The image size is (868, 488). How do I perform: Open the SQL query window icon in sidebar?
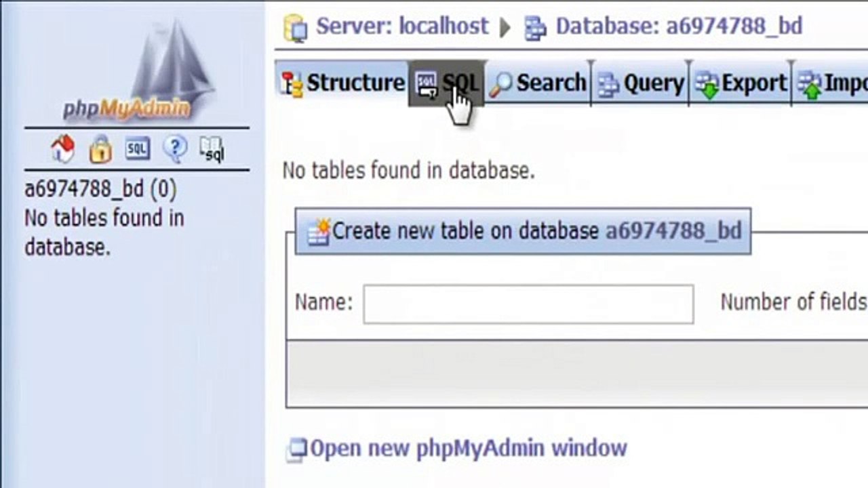(138, 148)
